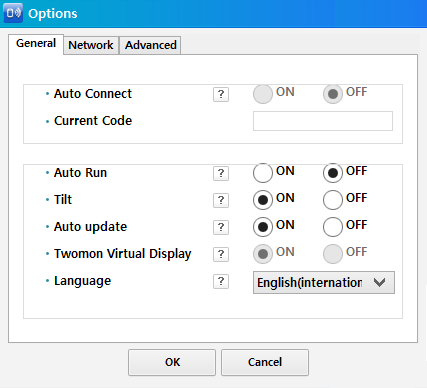This screenshot has height=388, width=427.
Task: Click the Auto Connect help question icon
Action: click(221, 94)
